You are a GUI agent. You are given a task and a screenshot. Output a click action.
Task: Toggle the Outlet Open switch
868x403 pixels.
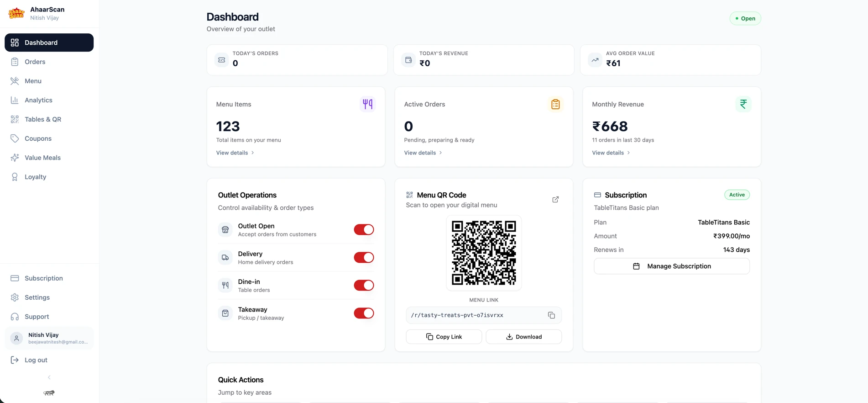(364, 230)
